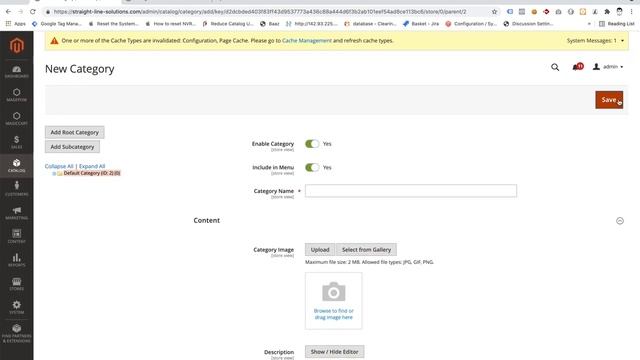Viewport: 640px width, 360px height.
Task: Open the admin account dropdown
Action: [608, 67]
